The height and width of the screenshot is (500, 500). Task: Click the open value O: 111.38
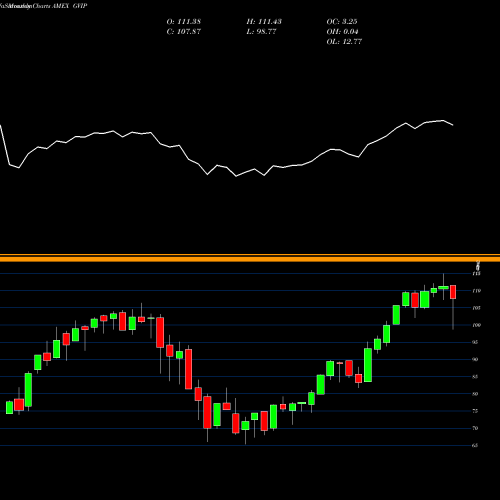[184, 22]
